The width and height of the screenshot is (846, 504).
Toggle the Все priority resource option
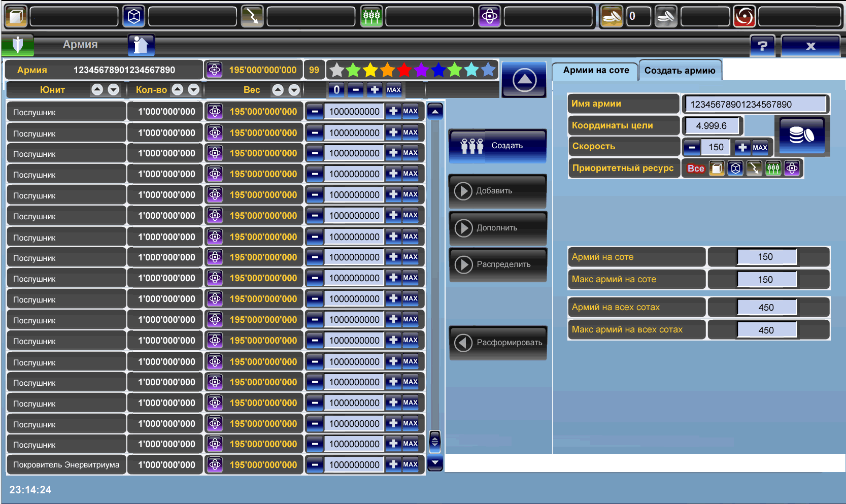click(695, 169)
